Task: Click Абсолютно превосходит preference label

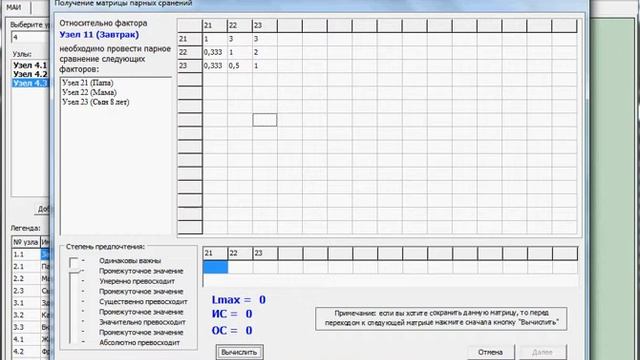Action: [x=139, y=342]
